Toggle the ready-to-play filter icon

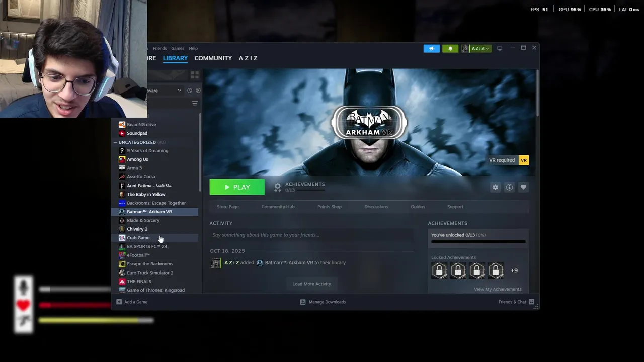(x=198, y=90)
